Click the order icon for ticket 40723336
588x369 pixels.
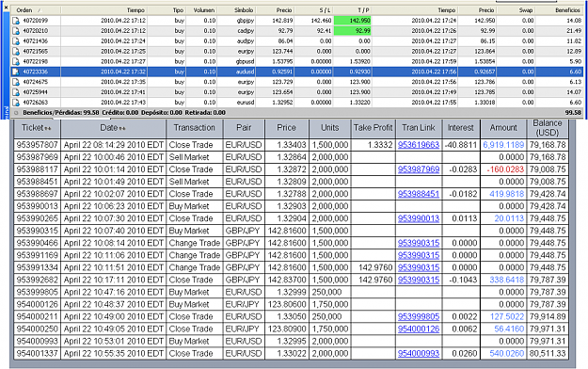[16, 72]
